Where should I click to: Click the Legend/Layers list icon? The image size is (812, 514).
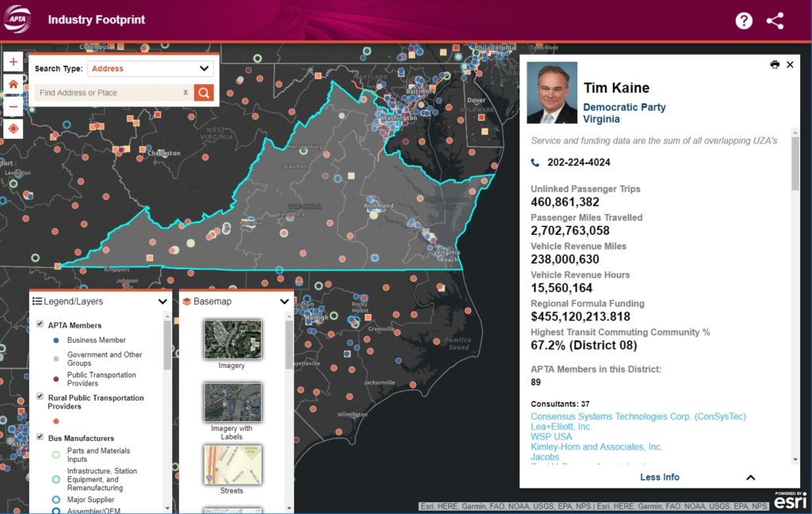pyautogui.click(x=37, y=301)
